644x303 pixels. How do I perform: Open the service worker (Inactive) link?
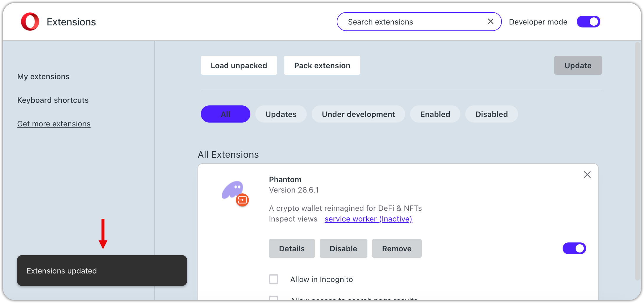click(x=368, y=219)
